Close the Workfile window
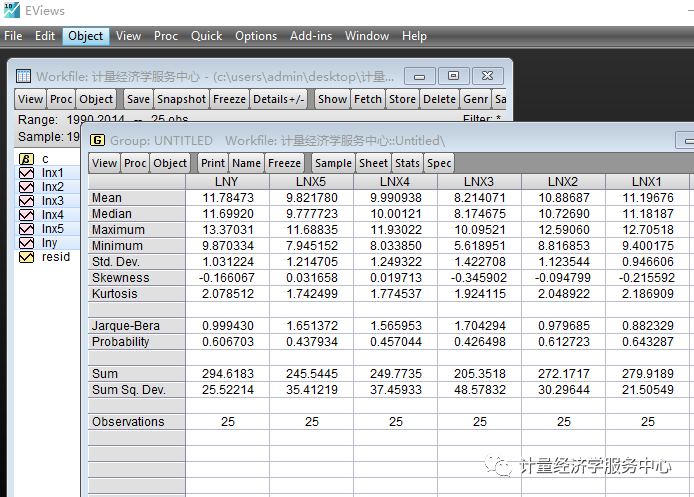Screen dimensions: 694x497 [487, 76]
